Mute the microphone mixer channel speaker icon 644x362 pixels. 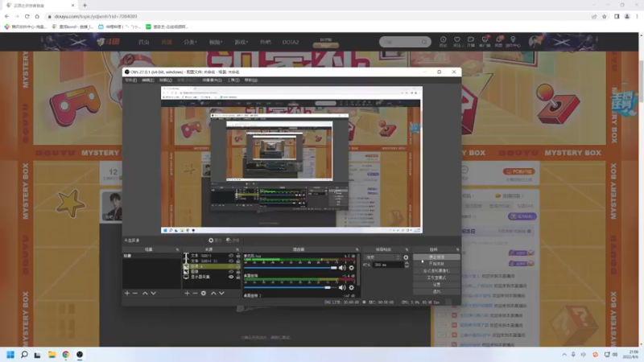tap(342, 268)
